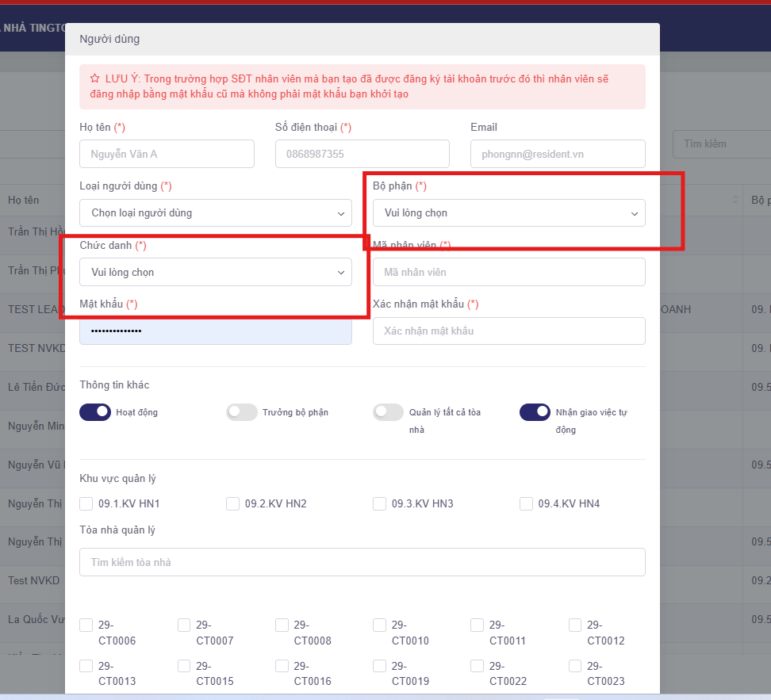This screenshot has width=771, height=700.
Task: Focus the Xác nhận mật khẩu field
Action: tap(508, 331)
